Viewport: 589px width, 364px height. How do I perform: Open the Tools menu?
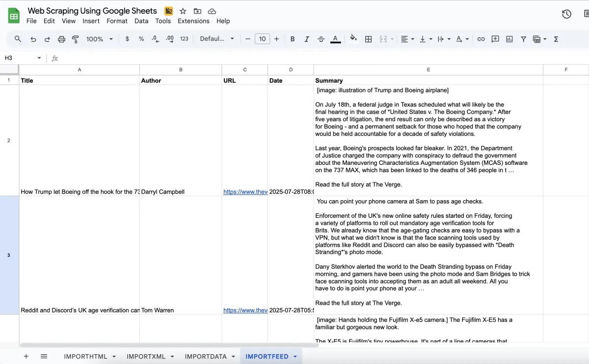coord(163,21)
